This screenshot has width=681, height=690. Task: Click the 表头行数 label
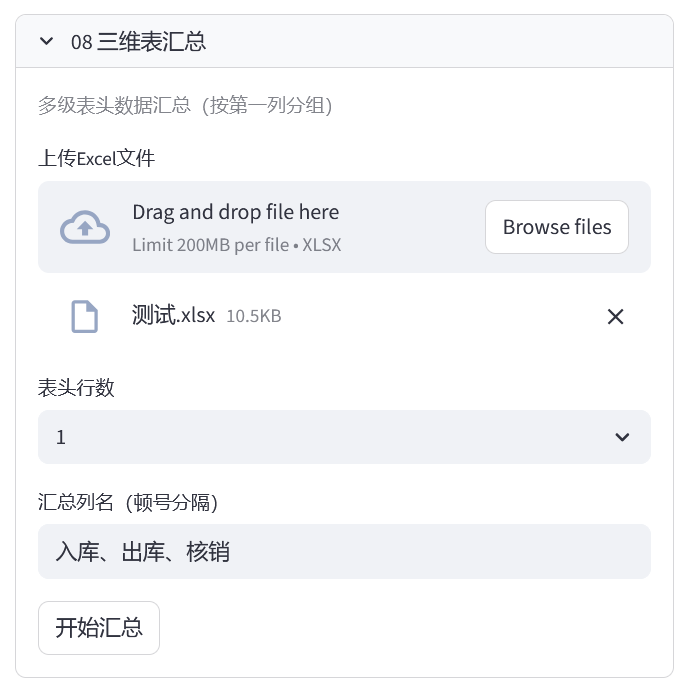point(76,388)
